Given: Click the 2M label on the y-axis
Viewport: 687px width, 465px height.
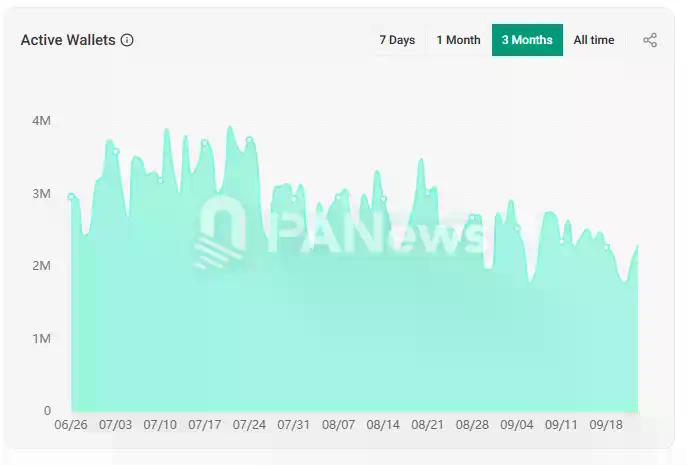Looking at the screenshot, I should 41,266.
